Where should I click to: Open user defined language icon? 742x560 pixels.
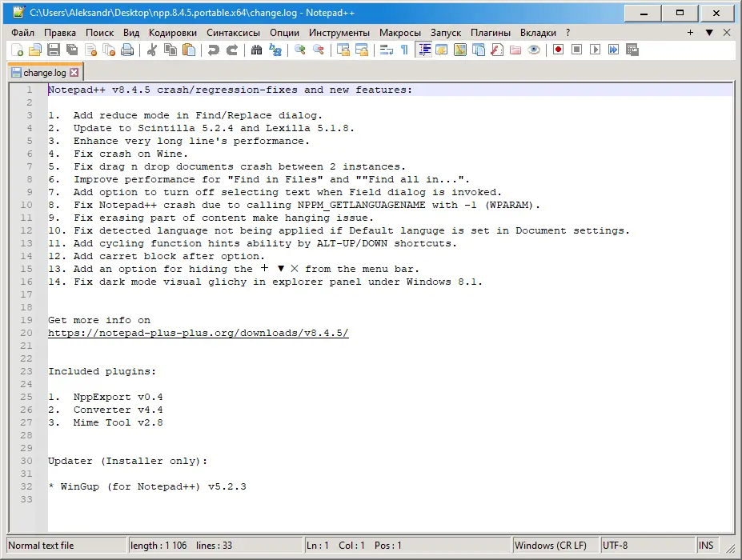(x=442, y=50)
